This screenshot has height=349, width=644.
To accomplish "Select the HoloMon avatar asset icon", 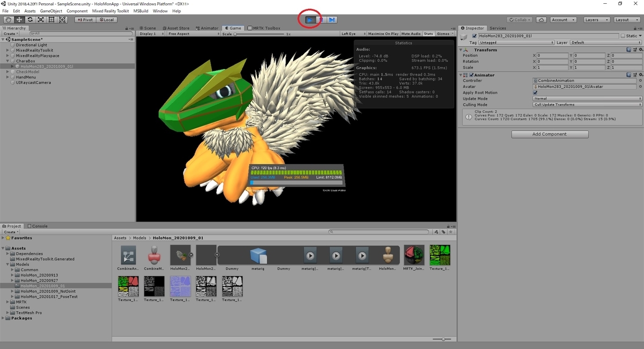I will pos(388,255).
